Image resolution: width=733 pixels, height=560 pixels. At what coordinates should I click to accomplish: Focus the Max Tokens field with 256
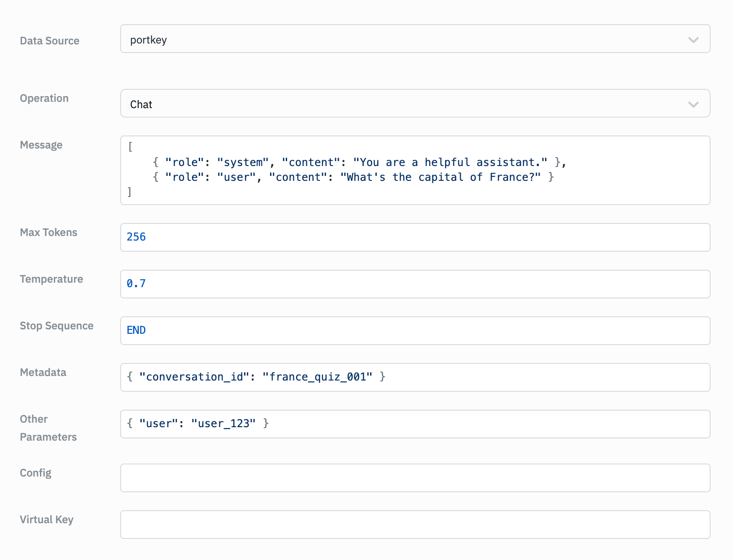415,237
